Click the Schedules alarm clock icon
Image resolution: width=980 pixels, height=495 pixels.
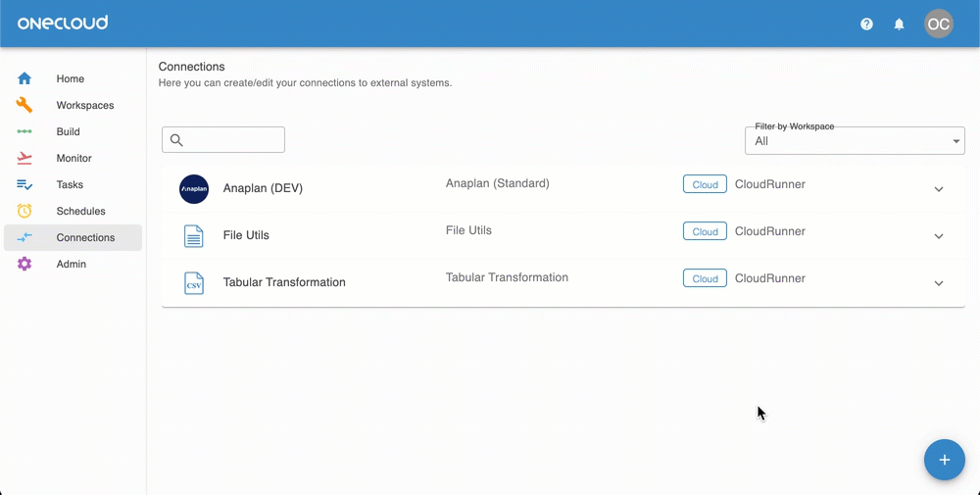[x=24, y=211]
